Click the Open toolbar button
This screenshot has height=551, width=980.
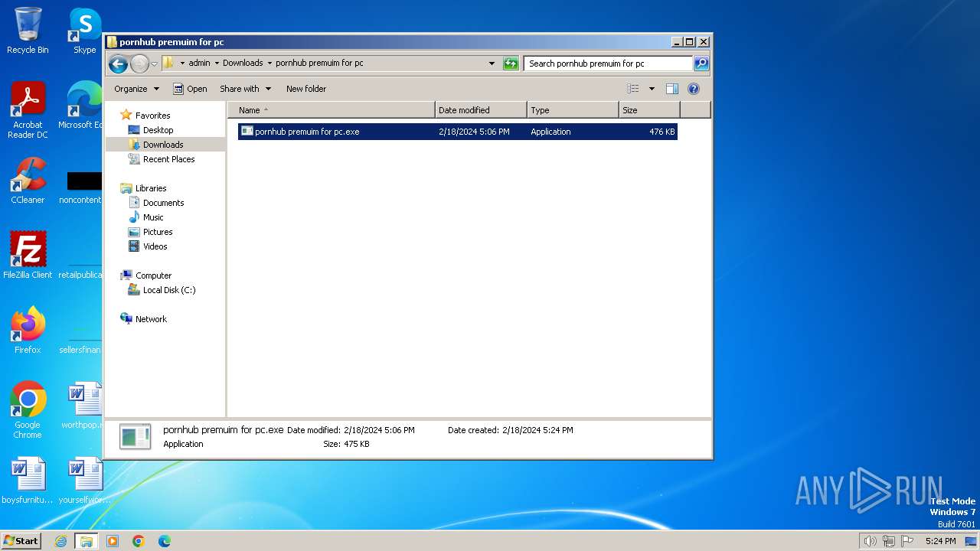[x=190, y=89]
